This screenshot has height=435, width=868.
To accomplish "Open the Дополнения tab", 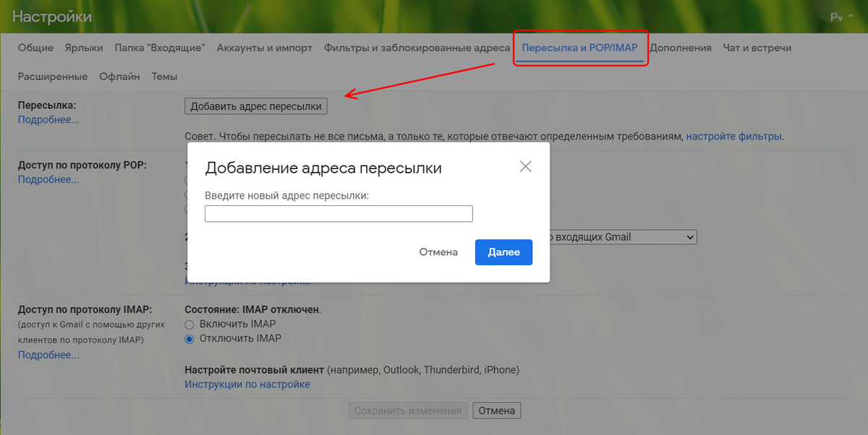I will [x=681, y=48].
